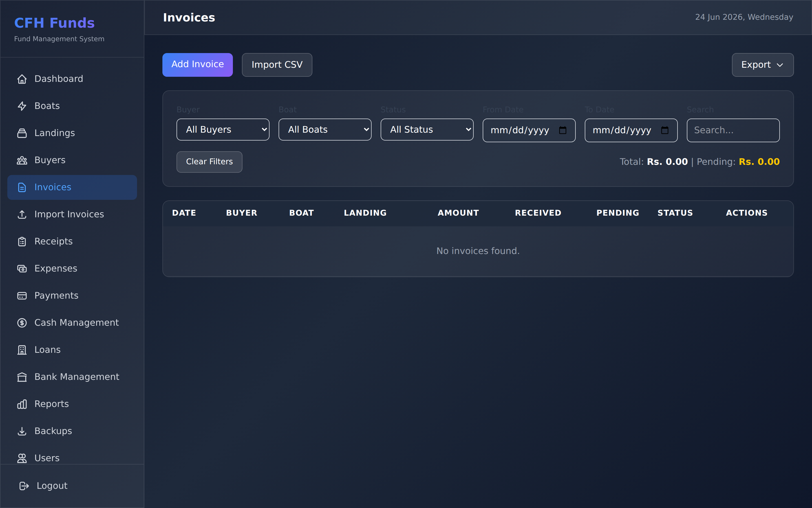This screenshot has height=508, width=812.
Task: Click the Boats lightning icon
Action: point(22,106)
